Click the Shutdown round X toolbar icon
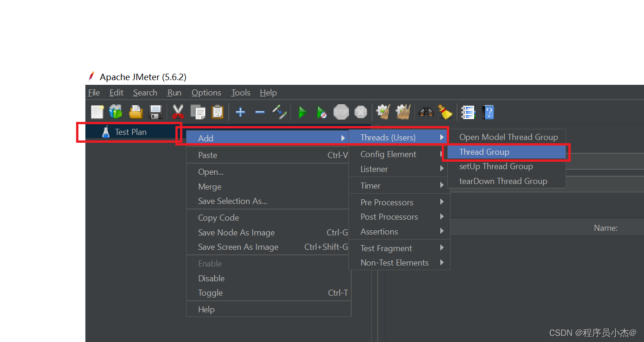Viewport: 644px width, 342px height. coord(361,112)
